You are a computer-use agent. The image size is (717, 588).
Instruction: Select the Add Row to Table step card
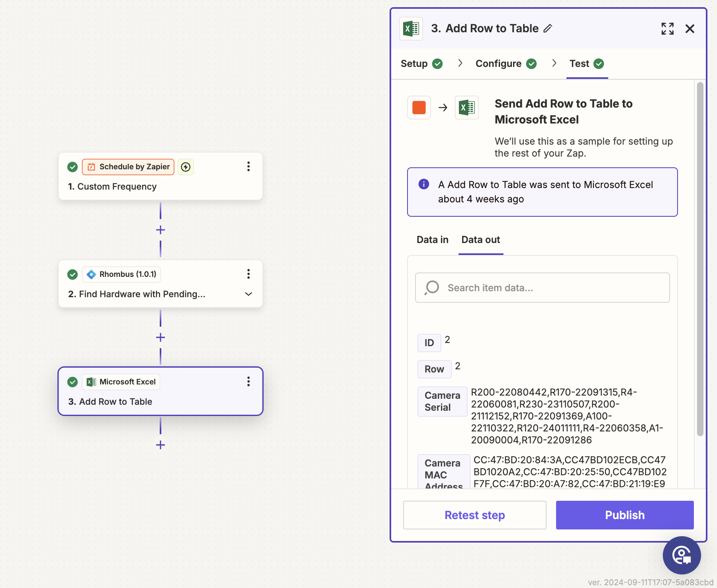point(161,391)
